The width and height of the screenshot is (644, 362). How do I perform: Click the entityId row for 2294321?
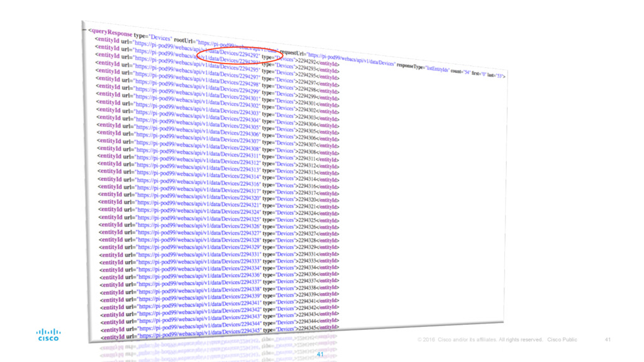pos(219,206)
